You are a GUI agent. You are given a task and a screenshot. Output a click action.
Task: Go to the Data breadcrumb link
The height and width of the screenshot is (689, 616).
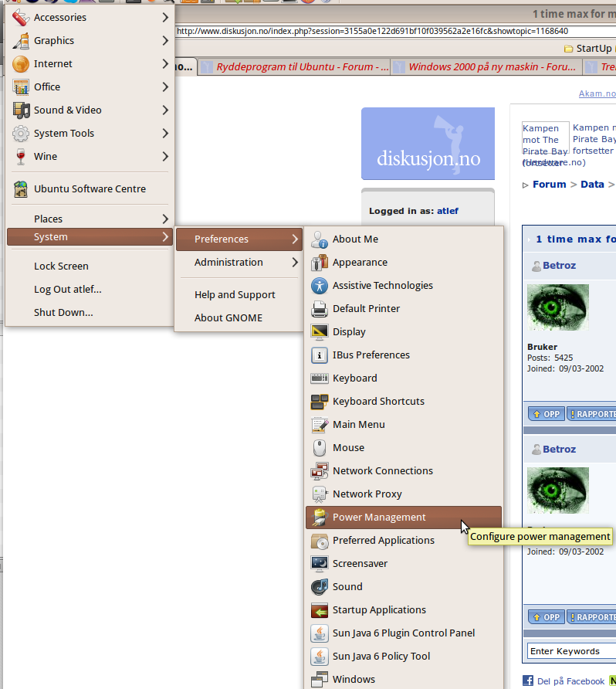tap(592, 185)
